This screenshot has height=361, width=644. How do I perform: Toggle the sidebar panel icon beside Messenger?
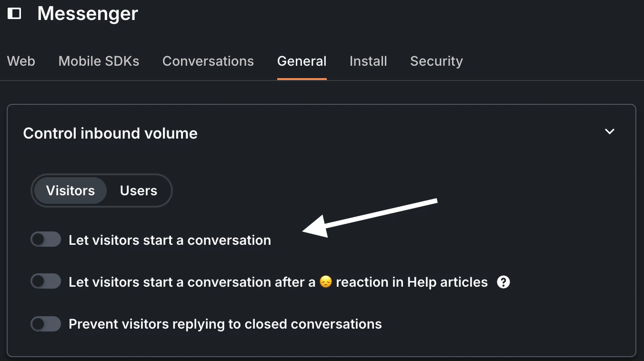[14, 13]
